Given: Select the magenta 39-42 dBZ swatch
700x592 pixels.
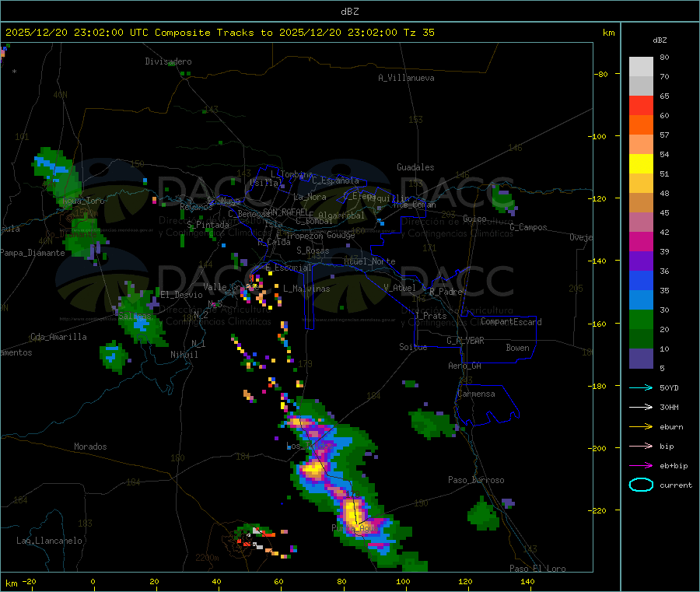Looking at the screenshot, I should point(641,241).
